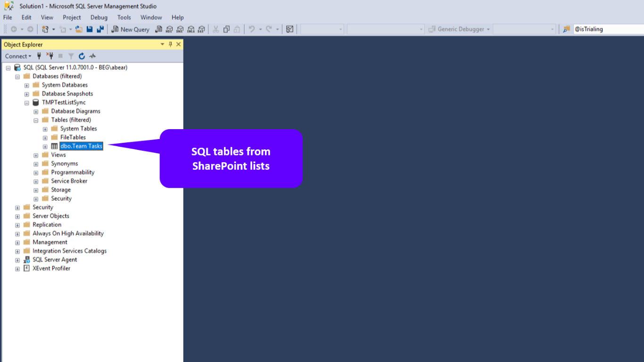
Task: Open the Debug menu
Action: click(x=99, y=17)
